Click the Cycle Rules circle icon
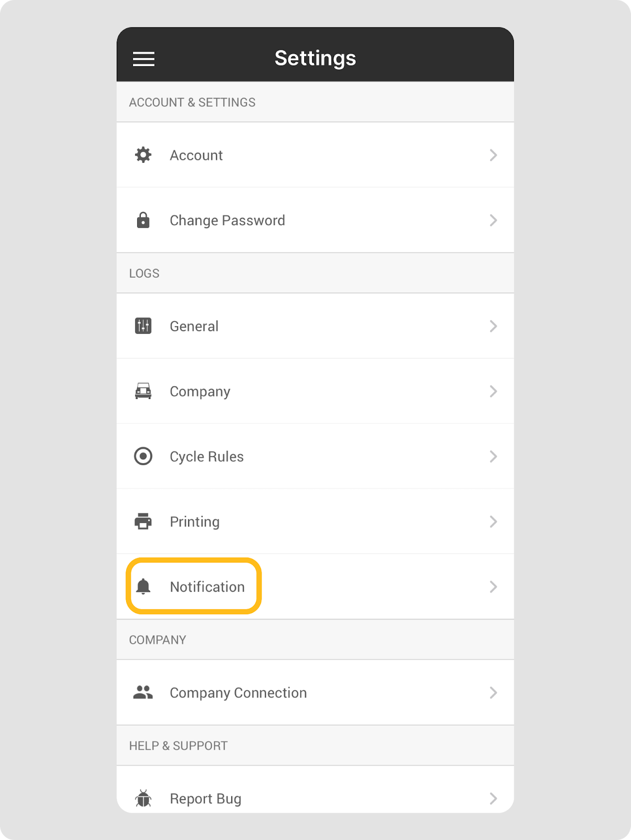Screen dimensions: 631x840 click(x=143, y=456)
